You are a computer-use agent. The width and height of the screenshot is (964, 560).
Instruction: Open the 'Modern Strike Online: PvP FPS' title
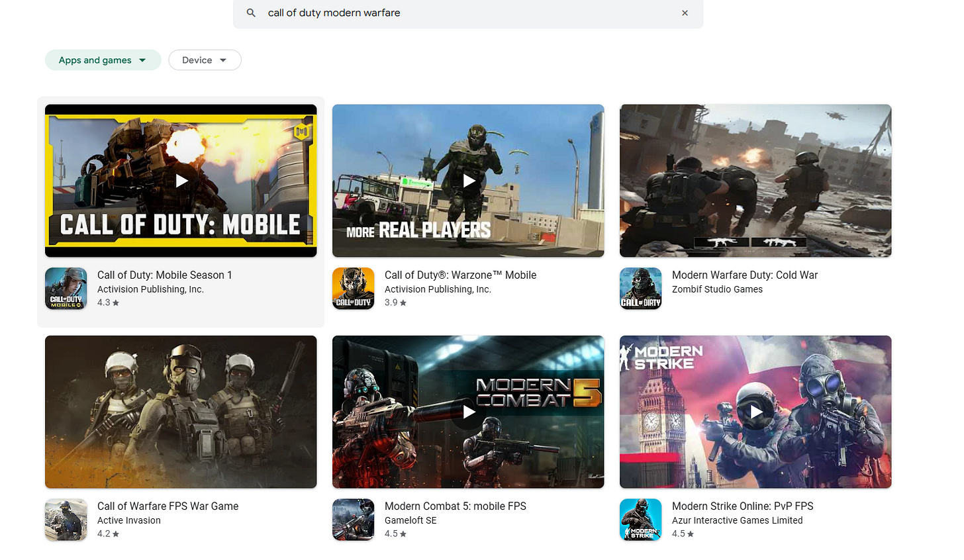click(x=742, y=506)
